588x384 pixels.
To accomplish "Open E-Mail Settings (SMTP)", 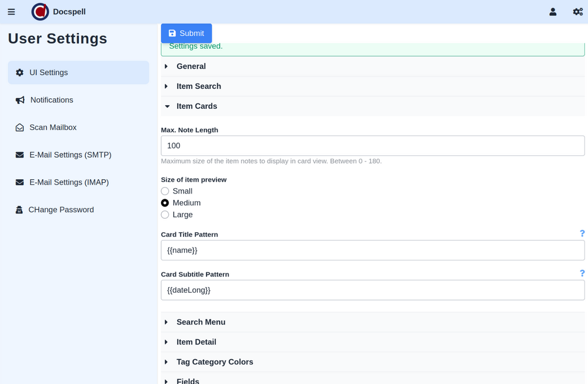I will [70, 155].
